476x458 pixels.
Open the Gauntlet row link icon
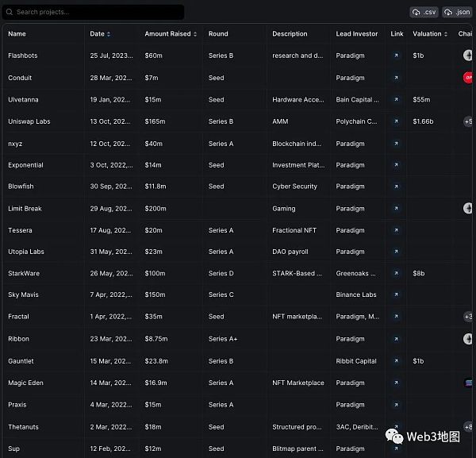[397, 361]
